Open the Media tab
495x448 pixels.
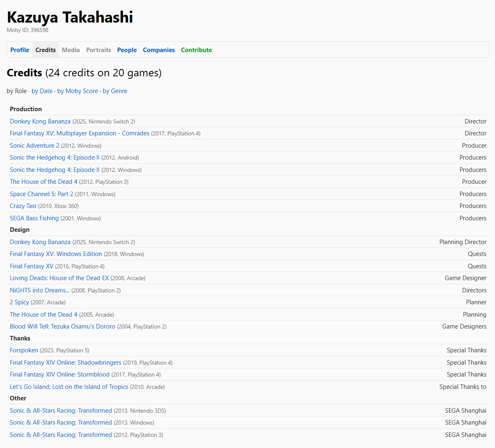(71, 50)
